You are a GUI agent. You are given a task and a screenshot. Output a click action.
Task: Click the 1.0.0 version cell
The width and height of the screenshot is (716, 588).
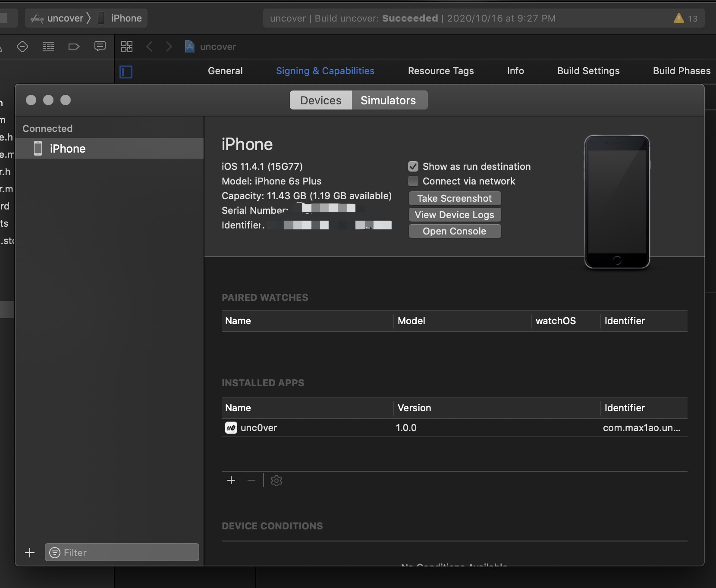point(406,428)
